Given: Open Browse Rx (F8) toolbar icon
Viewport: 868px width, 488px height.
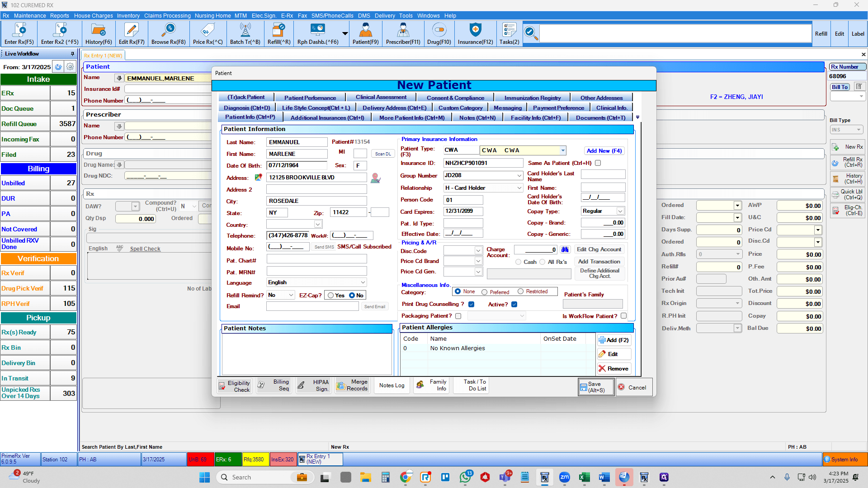Looking at the screenshot, I should pos(169,34).
